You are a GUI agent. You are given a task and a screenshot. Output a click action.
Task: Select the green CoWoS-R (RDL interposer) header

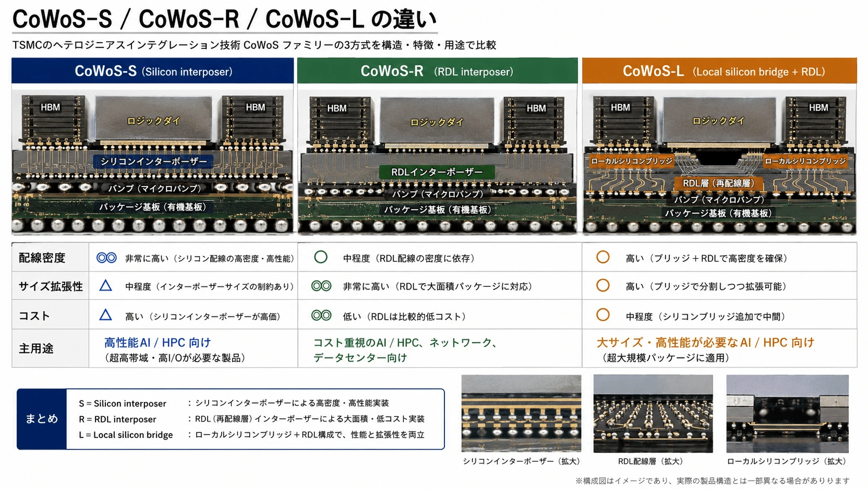point(437,71)
